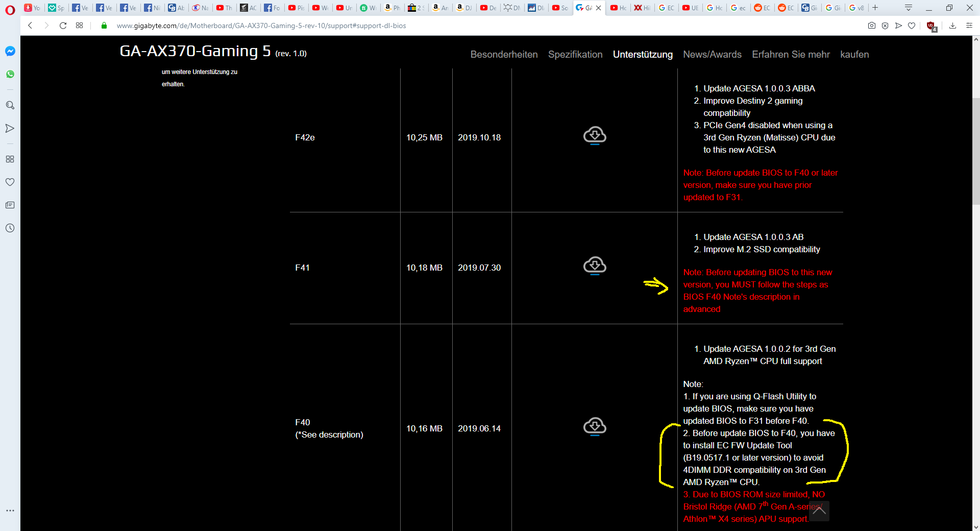
Task: Open the News/Awards section
Action: pyautogui.click(x=712, y=54)
